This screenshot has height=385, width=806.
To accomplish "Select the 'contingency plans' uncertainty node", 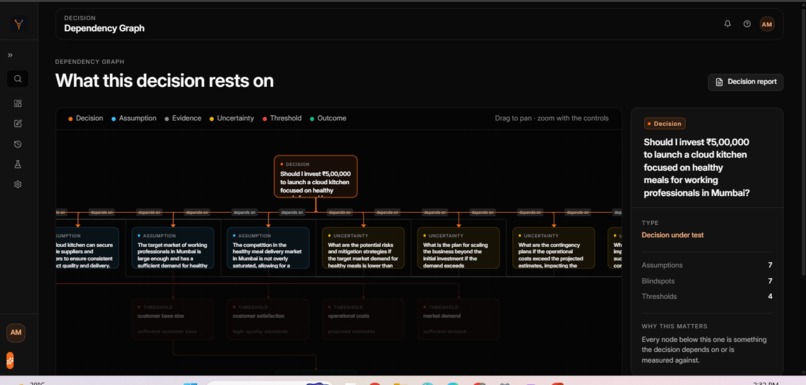I will [x=554, y=248].
